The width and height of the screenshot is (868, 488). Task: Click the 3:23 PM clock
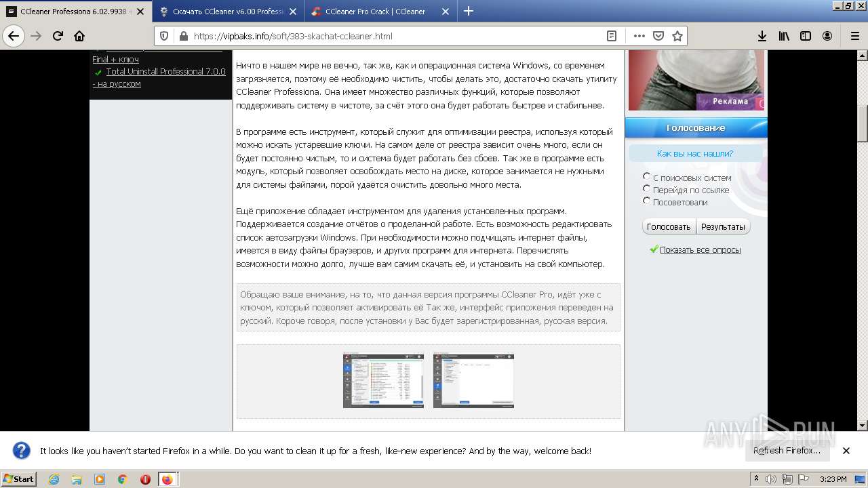pyautogui.click(x=833, y=479)
